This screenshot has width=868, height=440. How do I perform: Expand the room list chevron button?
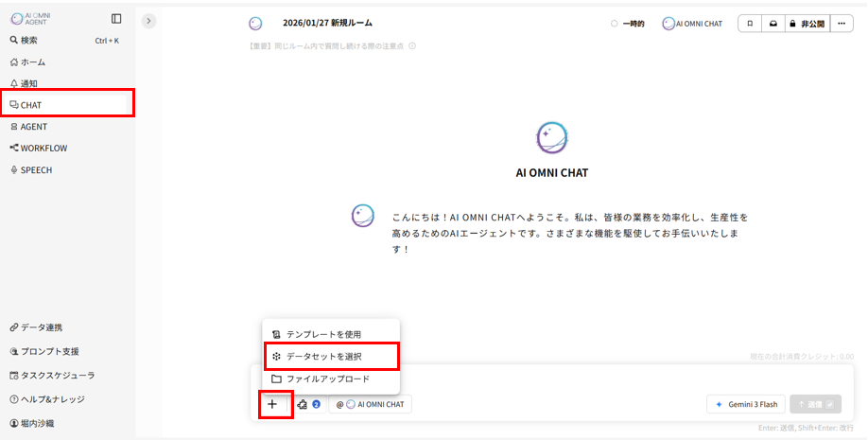[x=148, y=21]
